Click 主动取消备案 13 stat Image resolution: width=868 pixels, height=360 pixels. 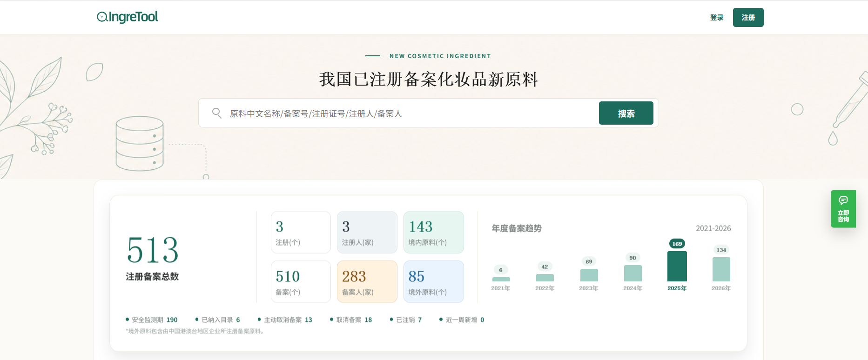tap(285, 320)
